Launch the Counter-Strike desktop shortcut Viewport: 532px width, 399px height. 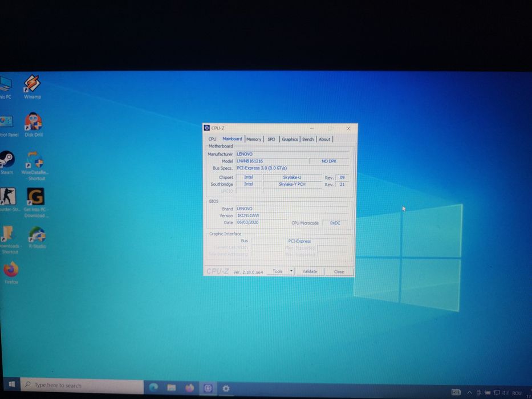point(8,200)
